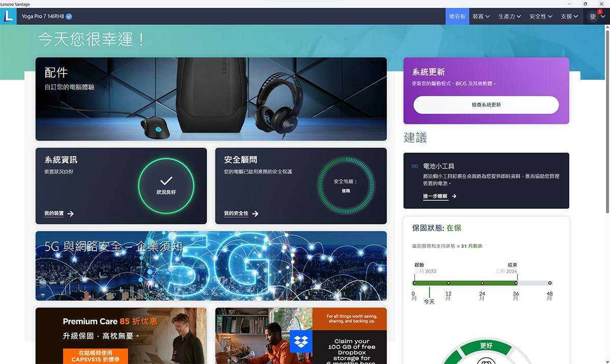Open the 我的裝置 link
610x364 pixels.
(x=54, y=214)
